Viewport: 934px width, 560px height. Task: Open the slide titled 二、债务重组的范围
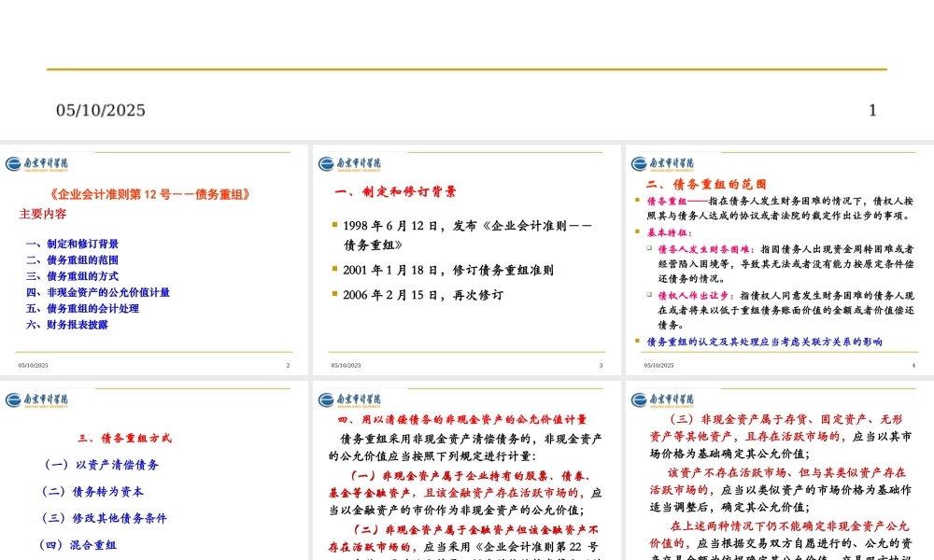click(x=779, y=261)
